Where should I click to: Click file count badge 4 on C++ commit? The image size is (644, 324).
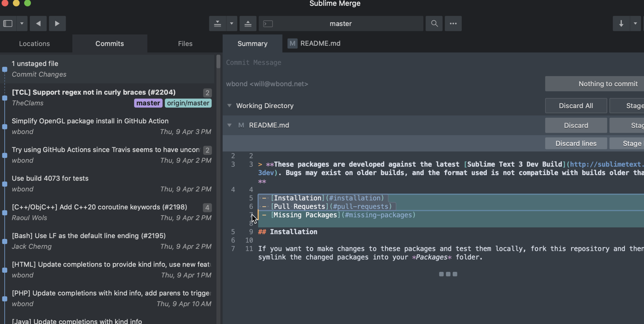207,207
